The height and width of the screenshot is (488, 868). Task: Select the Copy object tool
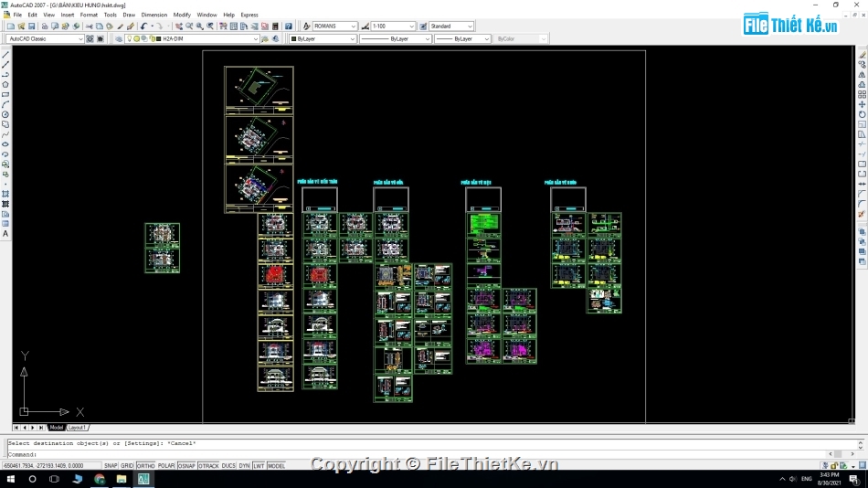pyautogui.click(x=862, y=65)
